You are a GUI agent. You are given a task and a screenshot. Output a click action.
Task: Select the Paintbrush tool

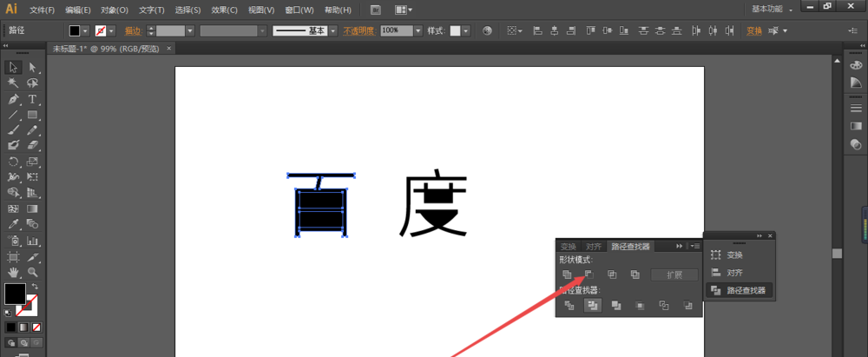click(x=14, y=129)
